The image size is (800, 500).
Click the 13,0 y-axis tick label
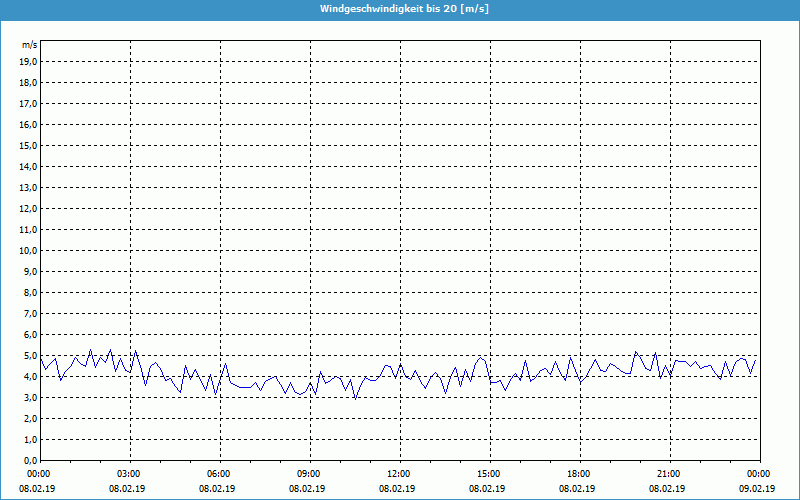click(x=29, y=187)
